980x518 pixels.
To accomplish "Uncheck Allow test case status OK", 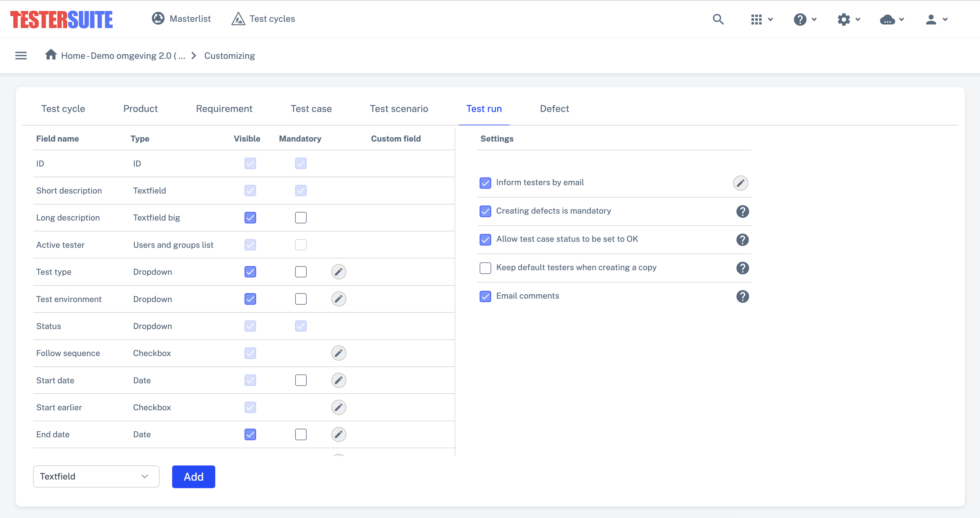I will (x=485, y=239).
